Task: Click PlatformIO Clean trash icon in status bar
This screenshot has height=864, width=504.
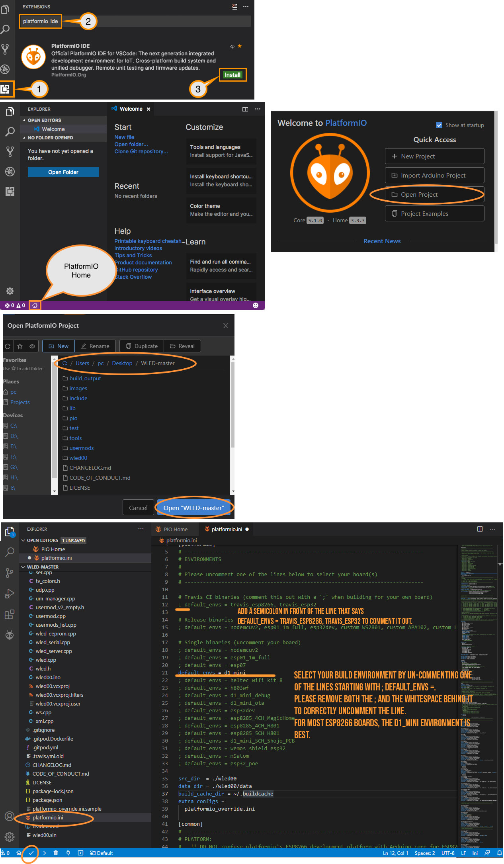Action: point(56,853)
